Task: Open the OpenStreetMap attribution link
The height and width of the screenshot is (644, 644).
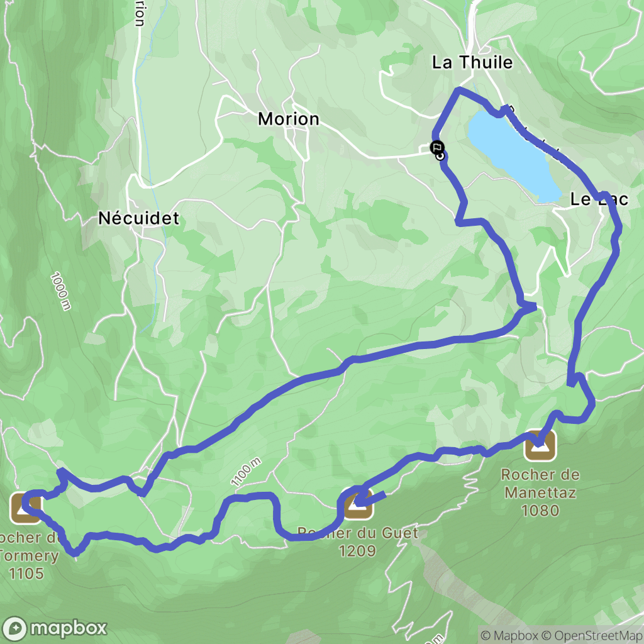Action: pos(592,636)
